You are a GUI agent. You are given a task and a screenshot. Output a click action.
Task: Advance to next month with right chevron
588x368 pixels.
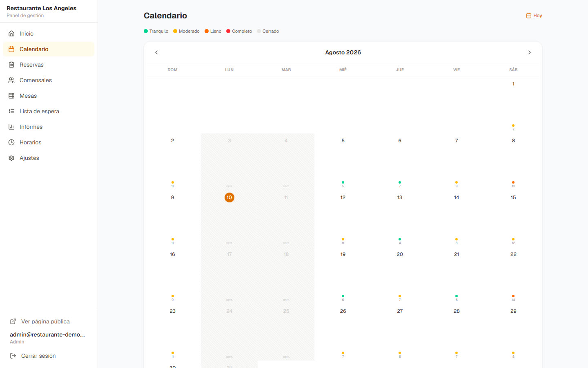530,52
